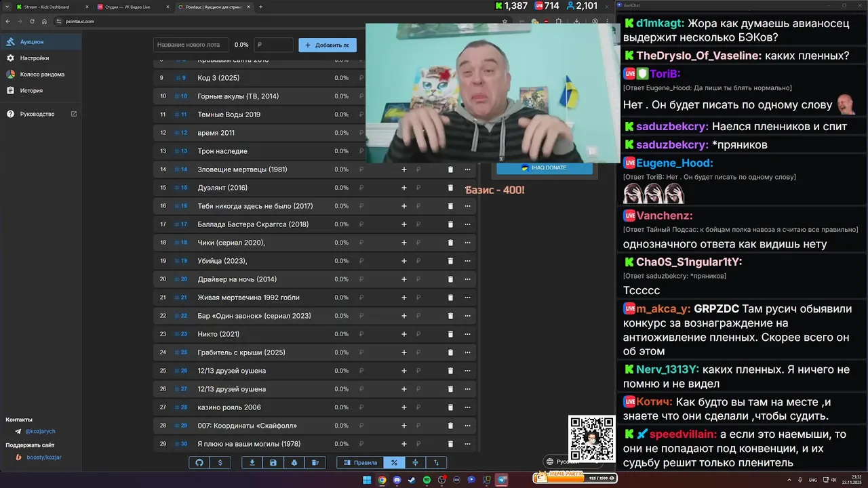Open the GitHub icon button in bottom toolbar

tap(199, 462)
